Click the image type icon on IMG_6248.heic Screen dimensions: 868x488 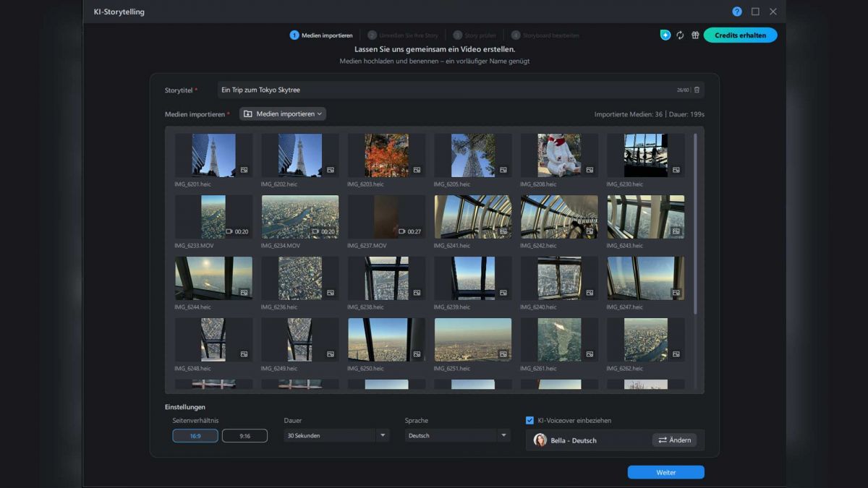(244, 354)
